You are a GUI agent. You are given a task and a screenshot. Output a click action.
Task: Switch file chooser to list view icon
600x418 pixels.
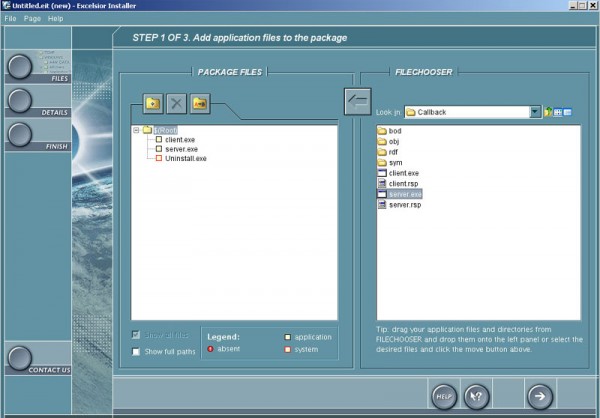pos(558,112)
